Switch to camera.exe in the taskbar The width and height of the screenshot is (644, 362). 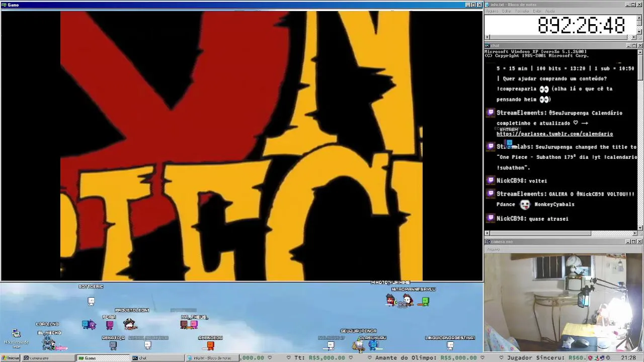coord(48,358)
